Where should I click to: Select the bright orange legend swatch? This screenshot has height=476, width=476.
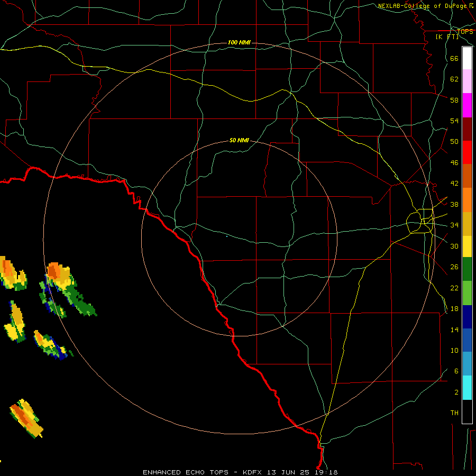(x=467, y=200)
